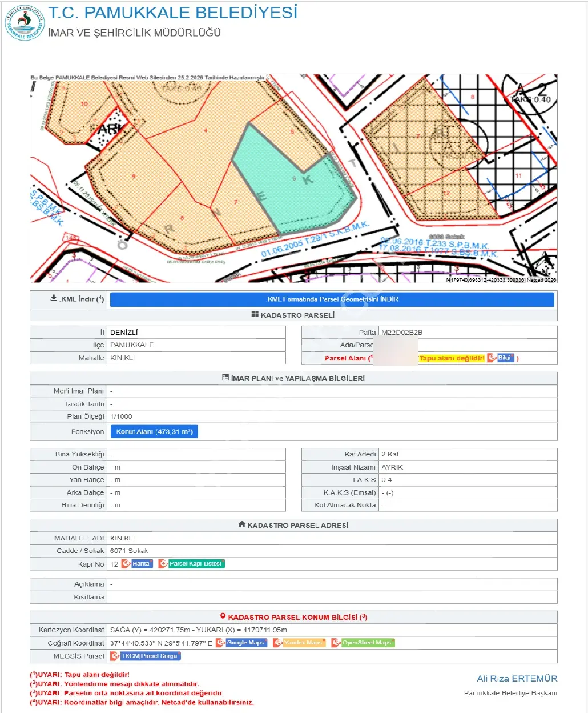Click the T.C. PAMUKKALE BELEDİYESİ heading

(x=172, y=13)
